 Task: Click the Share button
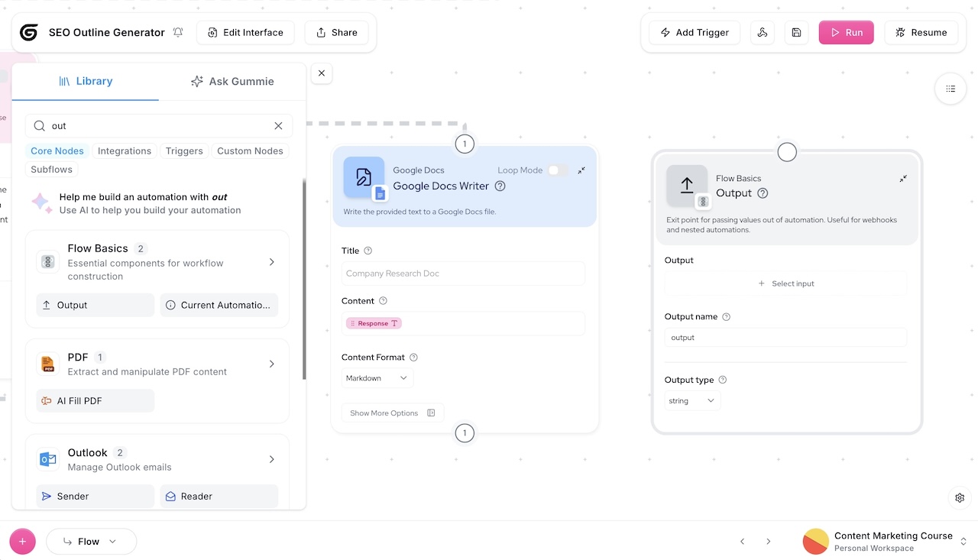click(336, 32)
